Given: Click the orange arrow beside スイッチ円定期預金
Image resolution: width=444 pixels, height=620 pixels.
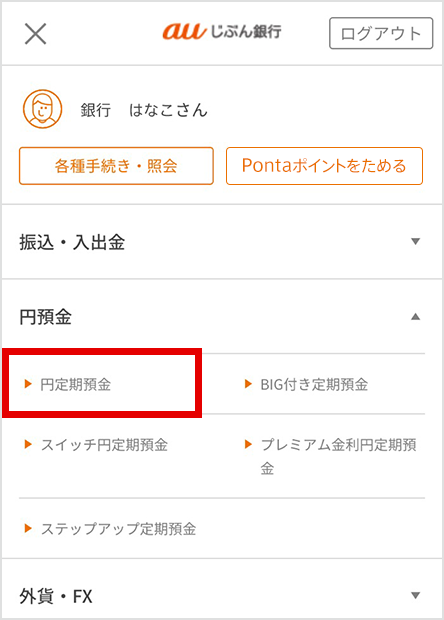Looking at the screenshot, I should (x=28, y=444).
